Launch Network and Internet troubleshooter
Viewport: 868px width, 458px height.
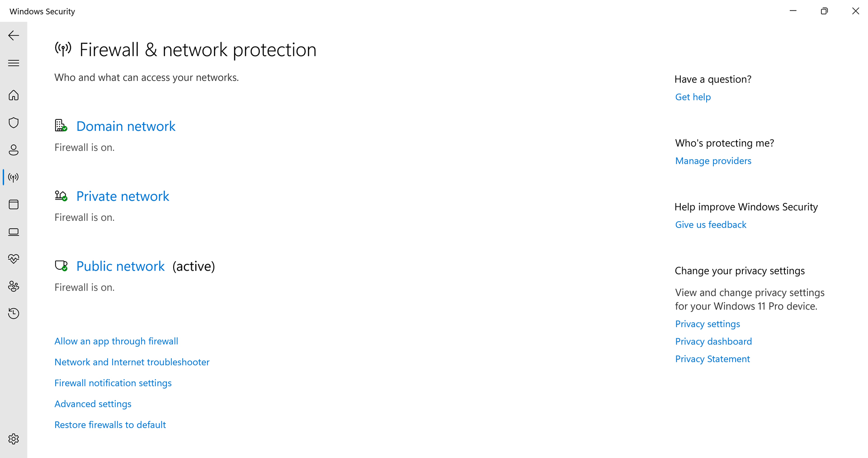click(x=132, y=362)
